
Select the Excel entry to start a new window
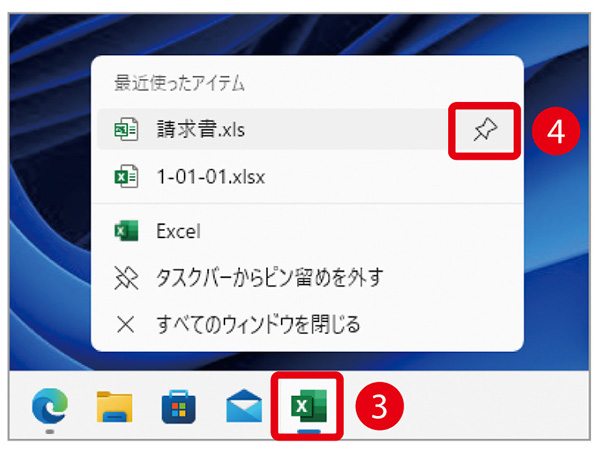(x=179, y=232)
